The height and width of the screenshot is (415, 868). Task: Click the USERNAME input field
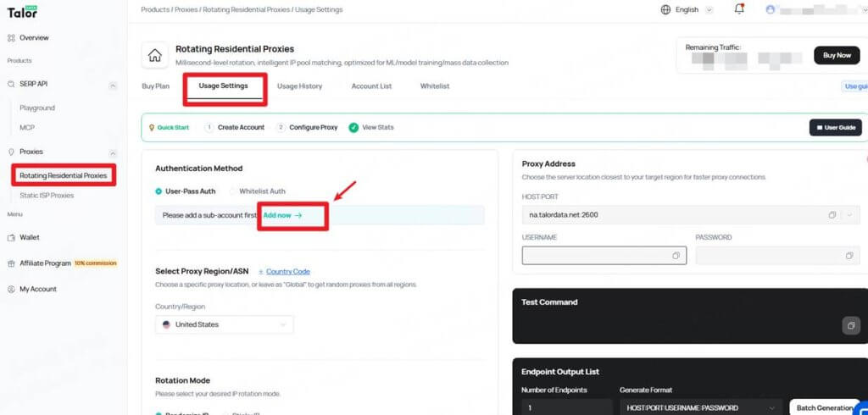(x=604, y=256)
